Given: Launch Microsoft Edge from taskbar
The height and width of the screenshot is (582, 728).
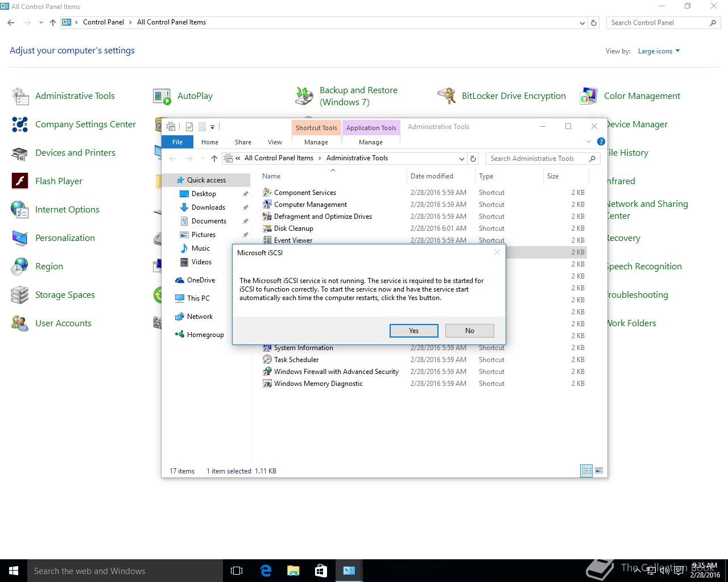Looking at the screenshot, I should [265, 571].
